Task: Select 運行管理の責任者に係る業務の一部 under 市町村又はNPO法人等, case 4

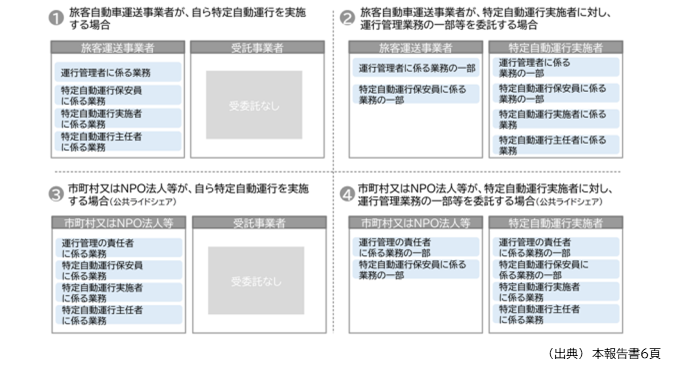Action: pos(416,247)
